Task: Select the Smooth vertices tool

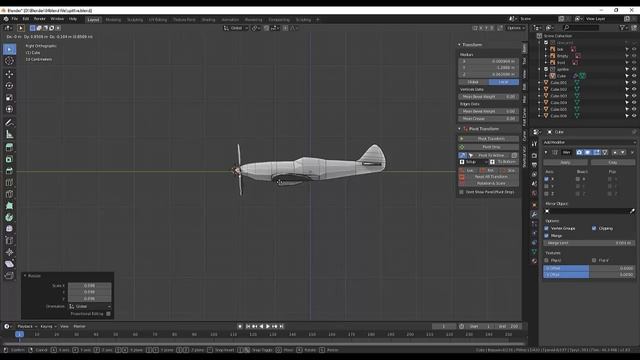Action: (9, 229)
